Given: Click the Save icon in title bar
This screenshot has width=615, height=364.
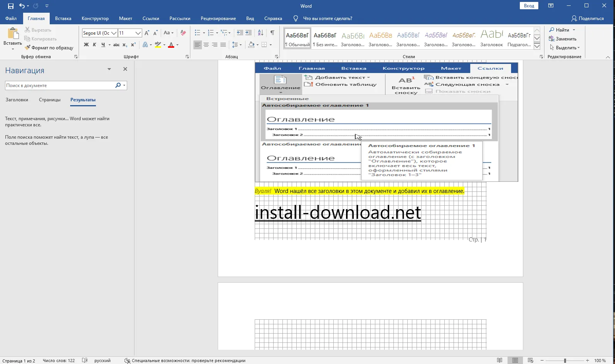Looking at the screenshot, I should (x=10, y=6).
